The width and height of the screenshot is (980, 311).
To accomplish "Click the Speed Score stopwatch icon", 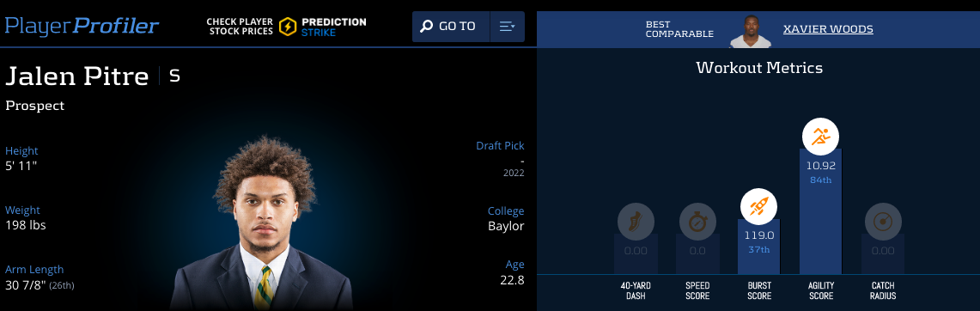I will 697,222.
